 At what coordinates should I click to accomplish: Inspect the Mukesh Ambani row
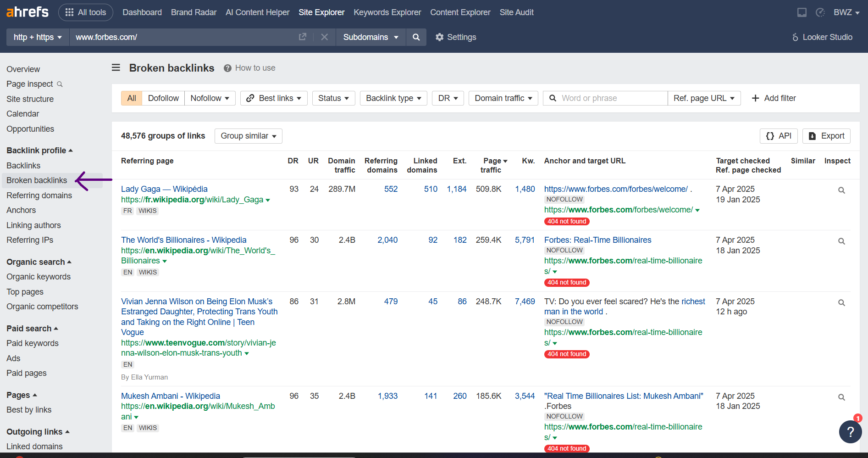click(x=841, y=397)
